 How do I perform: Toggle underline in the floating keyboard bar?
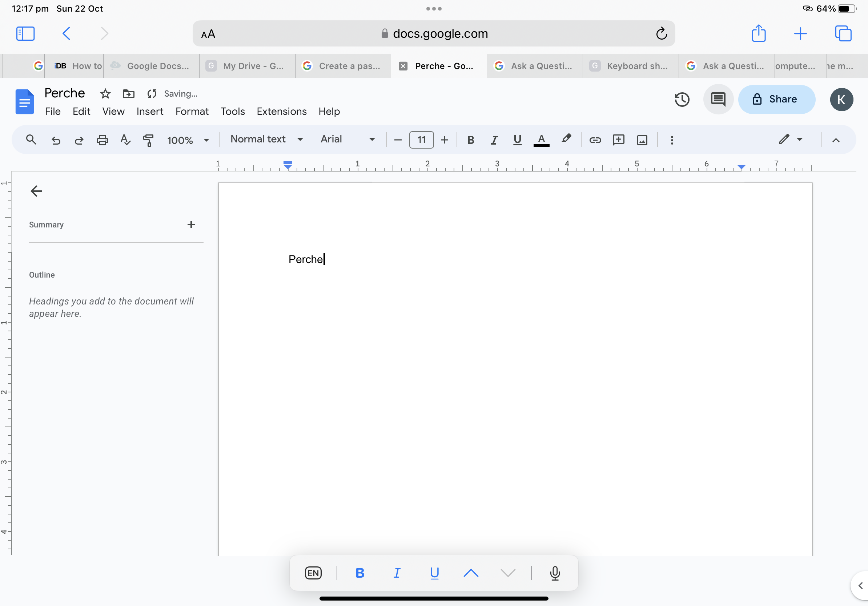tap(434, 573)
